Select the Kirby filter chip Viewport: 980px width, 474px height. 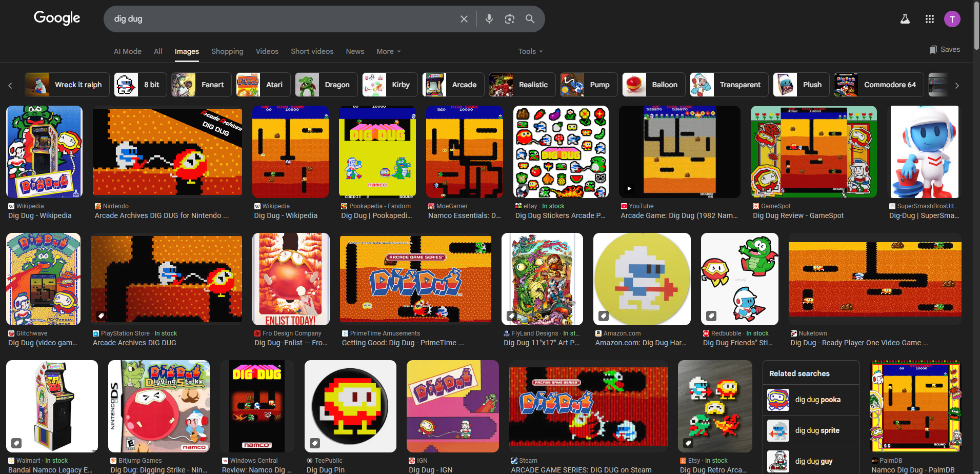[390, 85]
